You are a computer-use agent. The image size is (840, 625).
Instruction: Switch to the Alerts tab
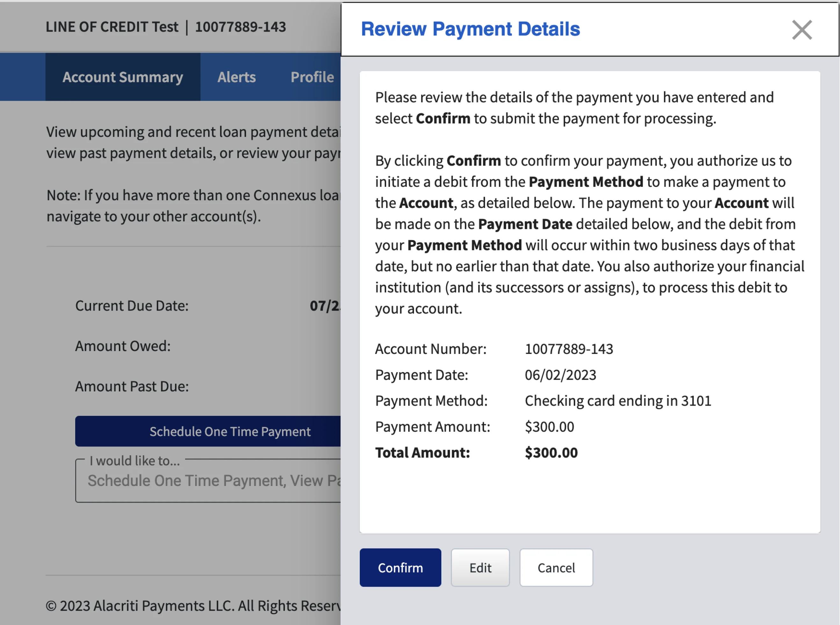[236, 77]
